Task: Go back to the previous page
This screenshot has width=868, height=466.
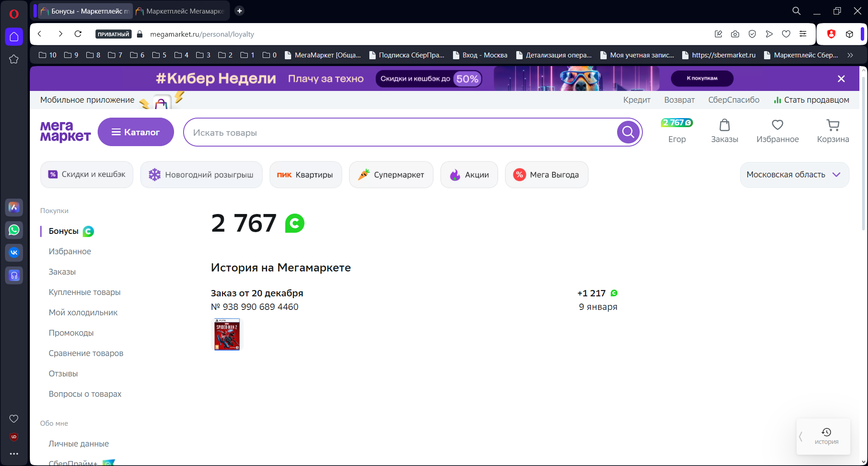Action: pyautogui.click(x=40, y=34)
